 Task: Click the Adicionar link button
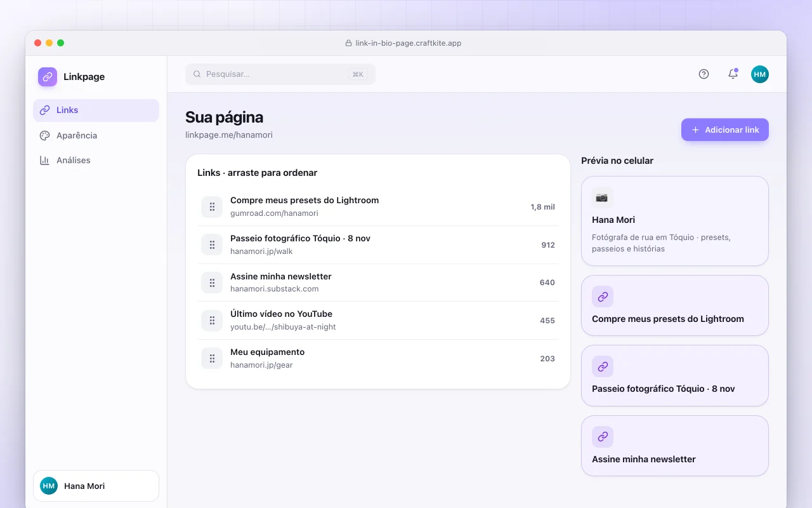pos(725,130)
